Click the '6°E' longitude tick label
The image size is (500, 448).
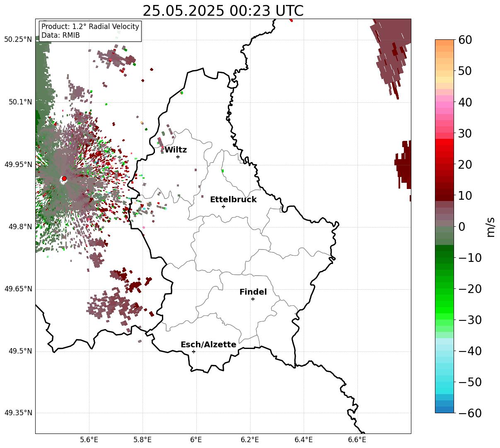pyautogui.click(x=196, y=440)
